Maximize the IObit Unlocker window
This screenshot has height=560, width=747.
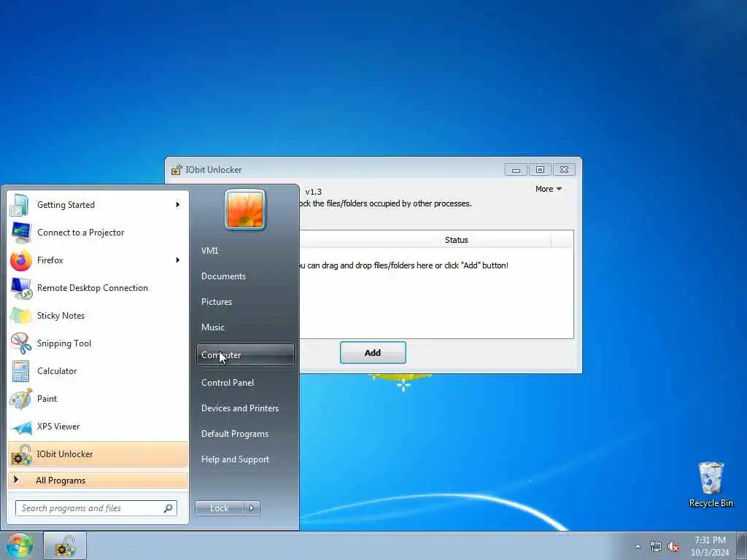(x=540, y=170)
